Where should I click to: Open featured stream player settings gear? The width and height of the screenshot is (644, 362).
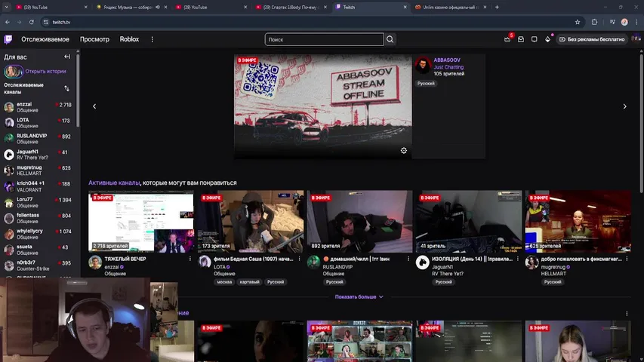coord(404,151)
